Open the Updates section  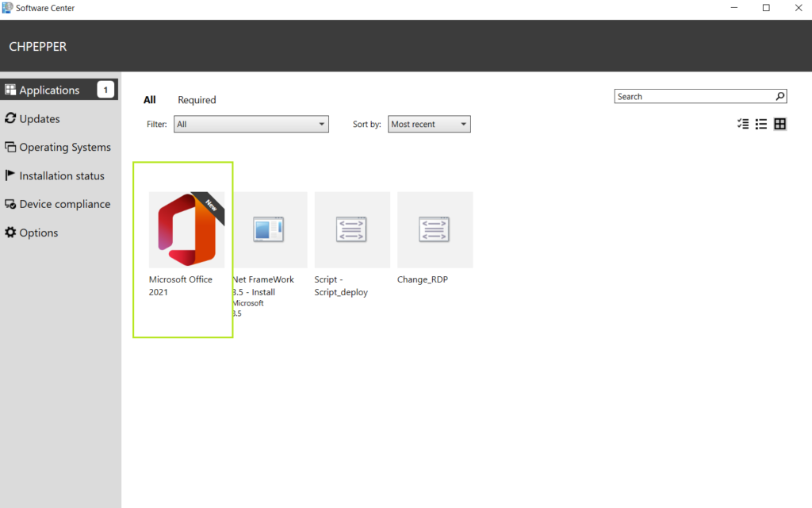(40, 119)
